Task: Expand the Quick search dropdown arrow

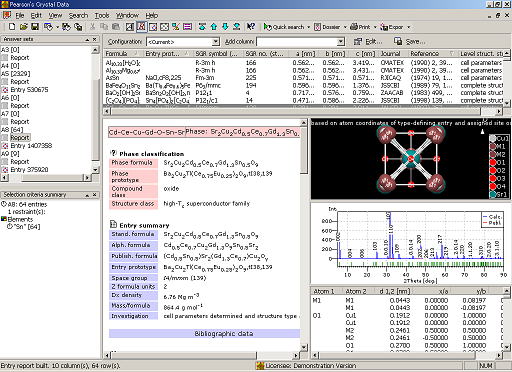Action: pos(308,27)
